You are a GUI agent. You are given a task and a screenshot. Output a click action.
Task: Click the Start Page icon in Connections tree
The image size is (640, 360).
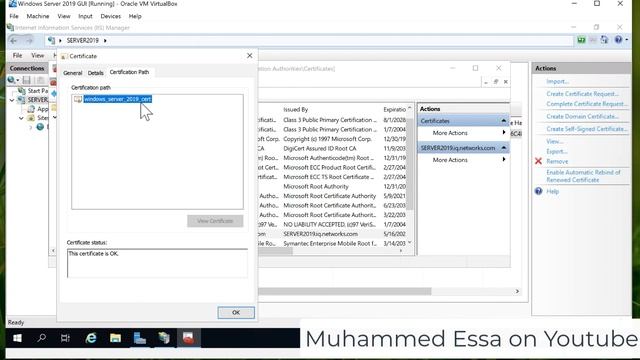point(22,91)
